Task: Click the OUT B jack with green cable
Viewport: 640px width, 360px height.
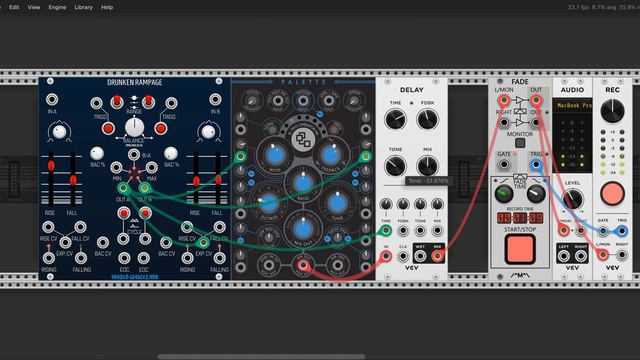Action: tap(144, 188)
